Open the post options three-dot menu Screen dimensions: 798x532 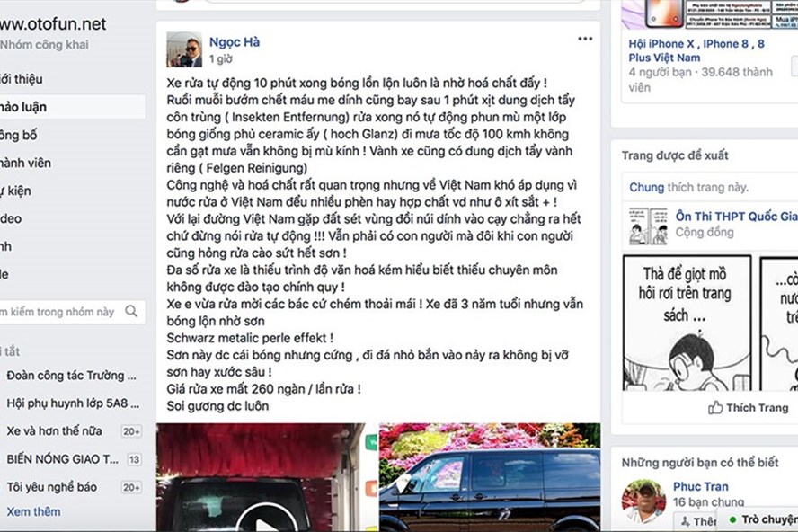pos(585,39)
